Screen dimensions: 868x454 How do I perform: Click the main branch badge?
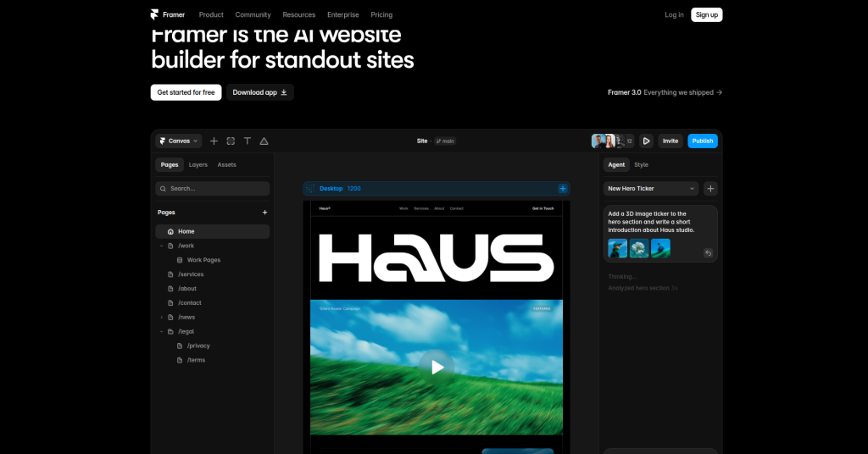coord(445,141)
